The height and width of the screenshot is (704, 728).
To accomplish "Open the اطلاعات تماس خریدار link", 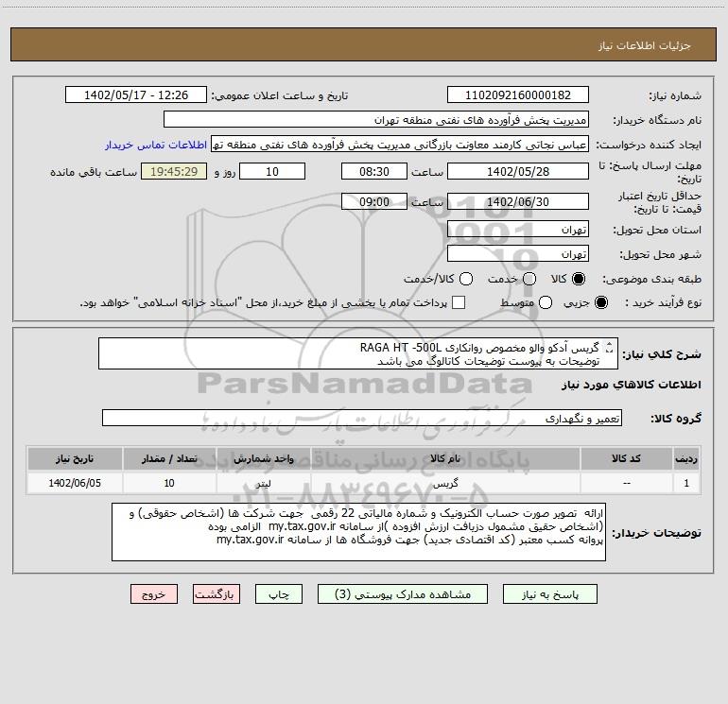I will [x=156, y=145].
